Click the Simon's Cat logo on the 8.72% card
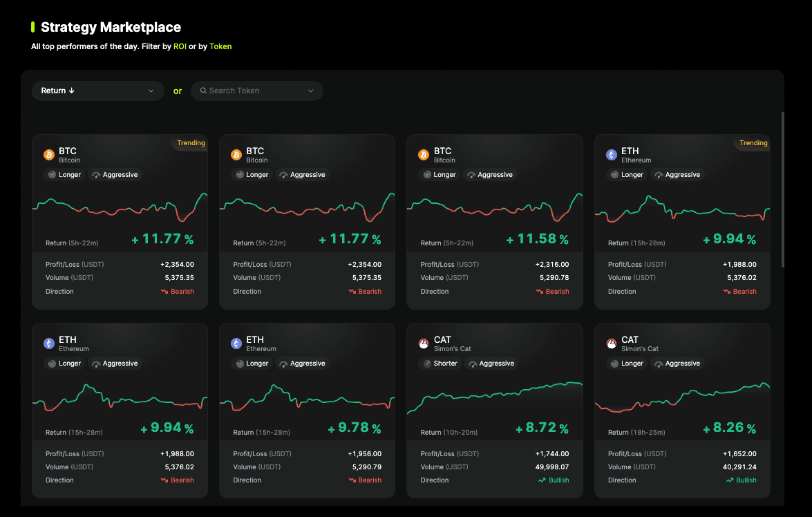 coord(424,344)
